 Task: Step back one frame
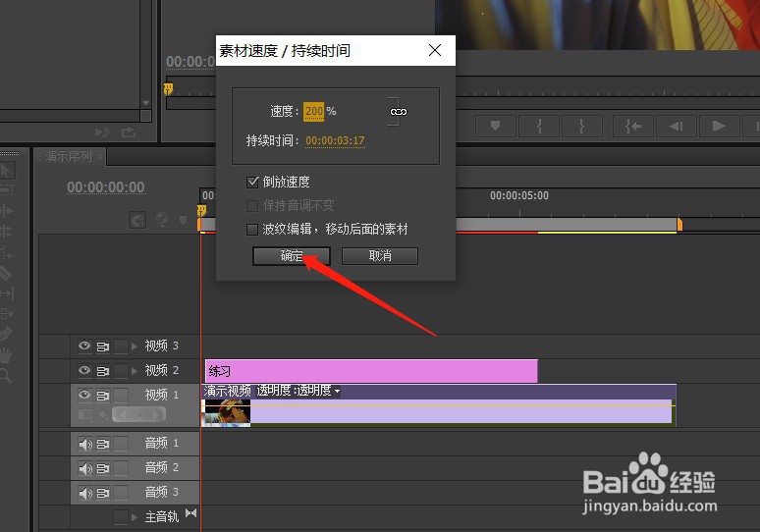point(677,127)
